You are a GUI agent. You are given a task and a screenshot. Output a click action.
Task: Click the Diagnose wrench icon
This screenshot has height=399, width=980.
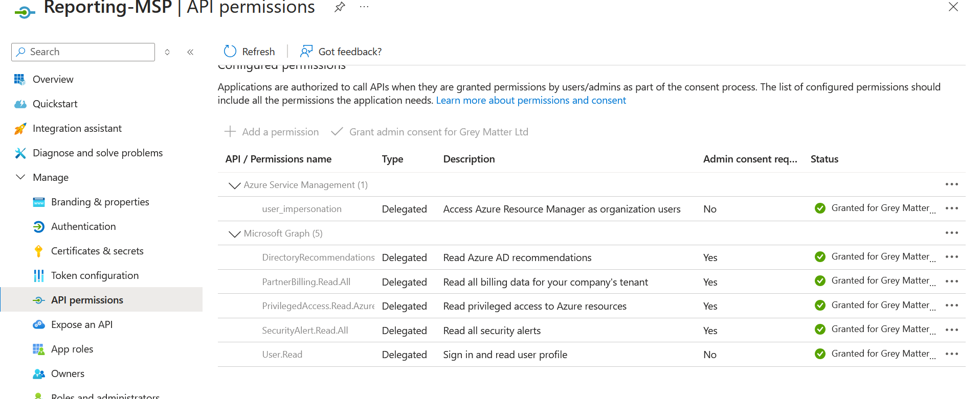coord(20,153)
